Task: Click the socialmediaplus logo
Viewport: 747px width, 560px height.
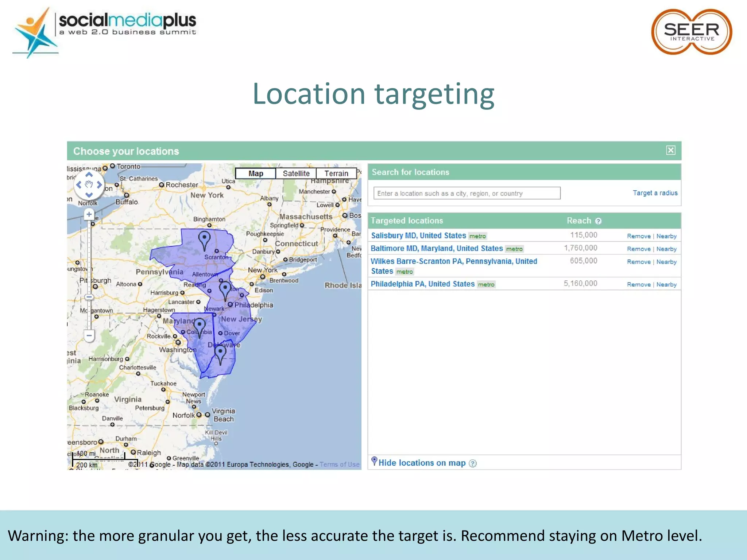Action: tap(104, 32)
